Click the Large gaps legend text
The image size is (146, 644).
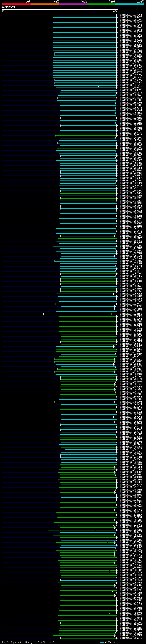pos(28,642)
